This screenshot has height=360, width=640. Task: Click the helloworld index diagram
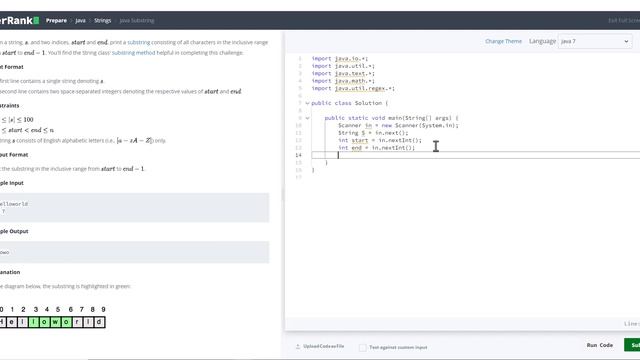(x=53, y=317)
